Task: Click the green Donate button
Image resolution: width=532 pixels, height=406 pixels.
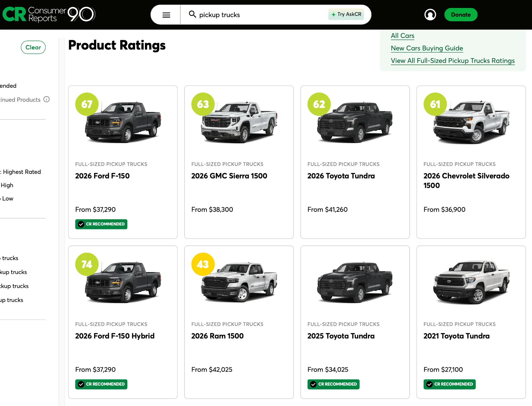Action: click(461, 15)
